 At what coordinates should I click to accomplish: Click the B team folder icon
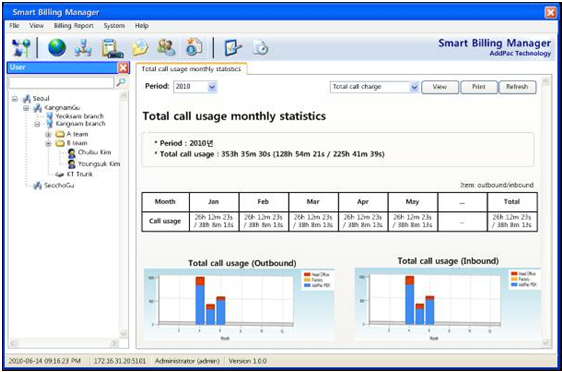pos(60,143)
